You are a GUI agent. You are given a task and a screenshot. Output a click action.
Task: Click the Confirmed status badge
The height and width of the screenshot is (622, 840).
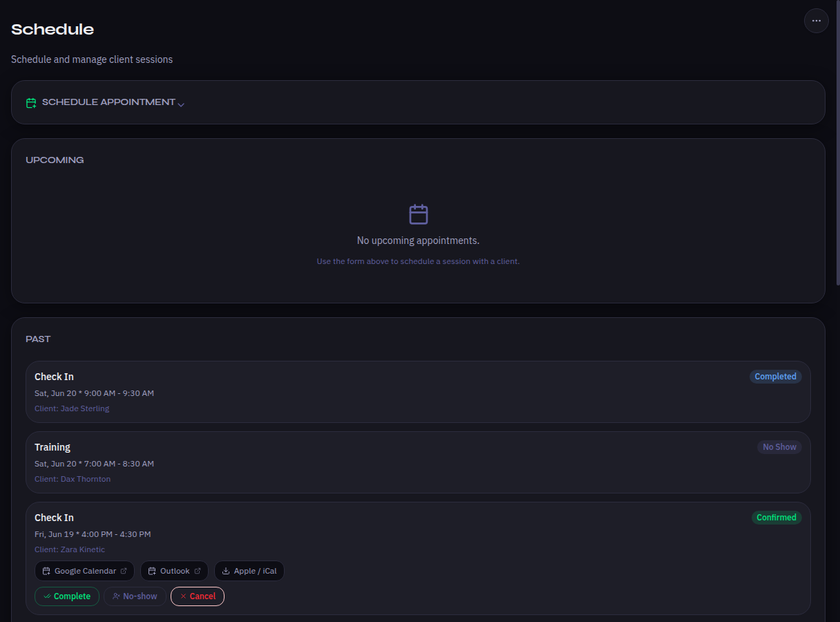pos(776,518)
